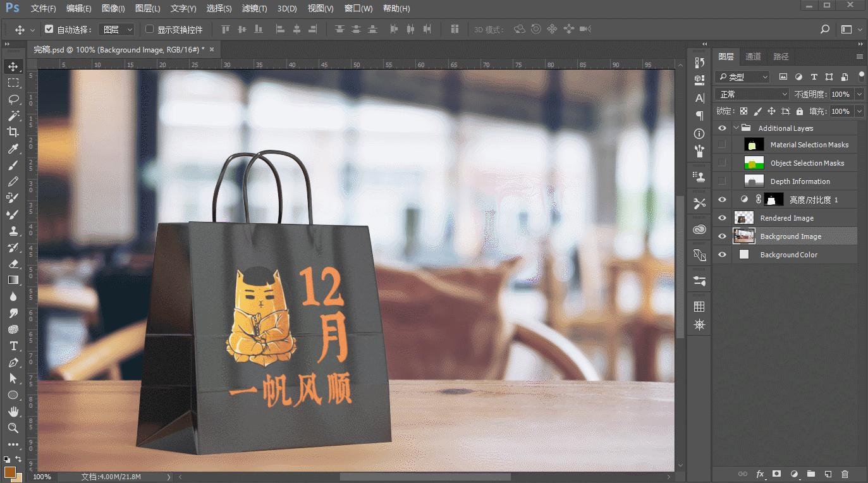This screenshot has width=868, height=483.
Task: Collapse the Additional Layers group
Action: 735,127
